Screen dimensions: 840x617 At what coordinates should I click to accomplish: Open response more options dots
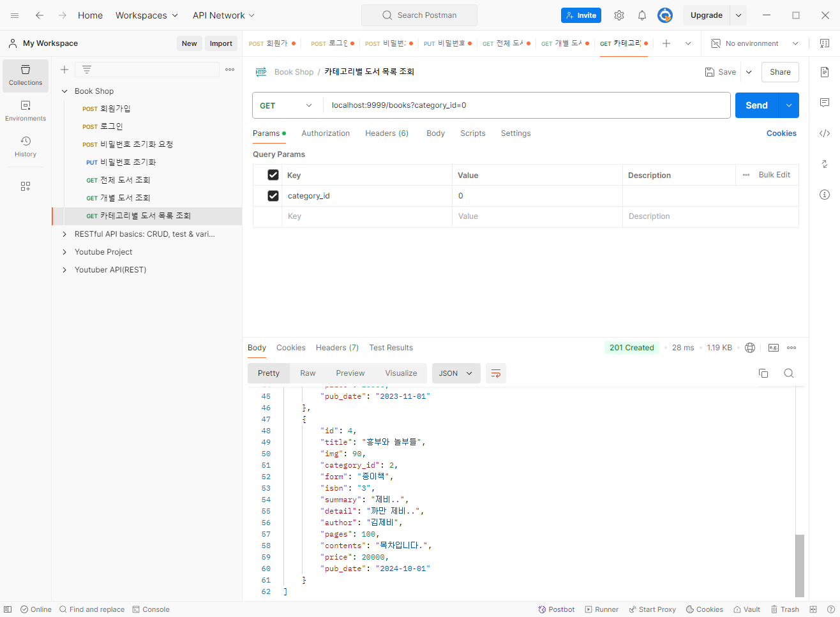coord(791,348)
